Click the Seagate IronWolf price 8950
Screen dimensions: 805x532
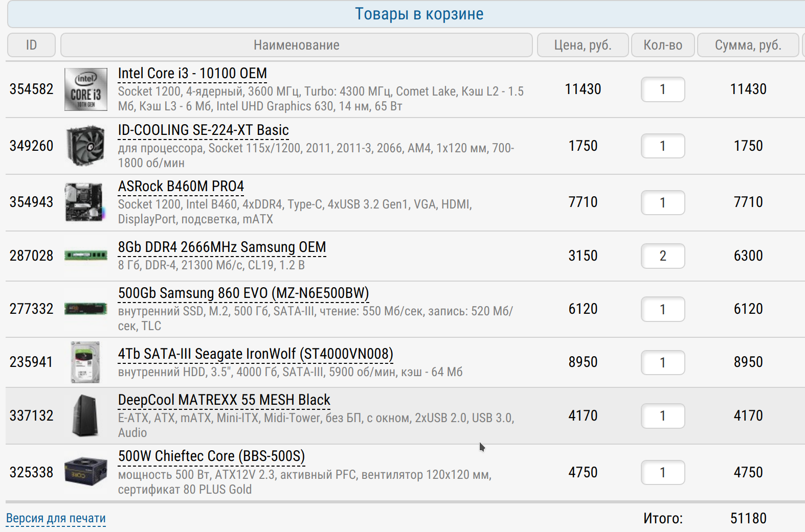[583, 362]
